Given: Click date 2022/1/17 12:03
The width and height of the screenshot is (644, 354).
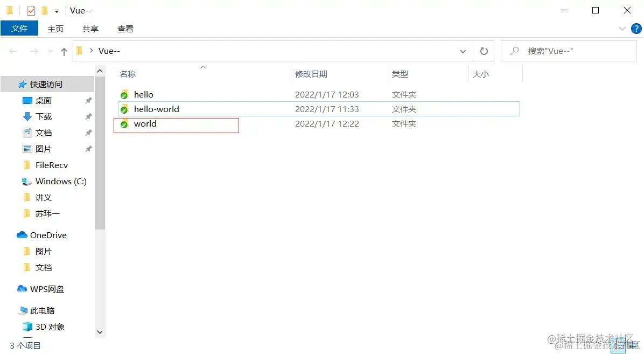Looking at the screenshot, I should 327,95.
